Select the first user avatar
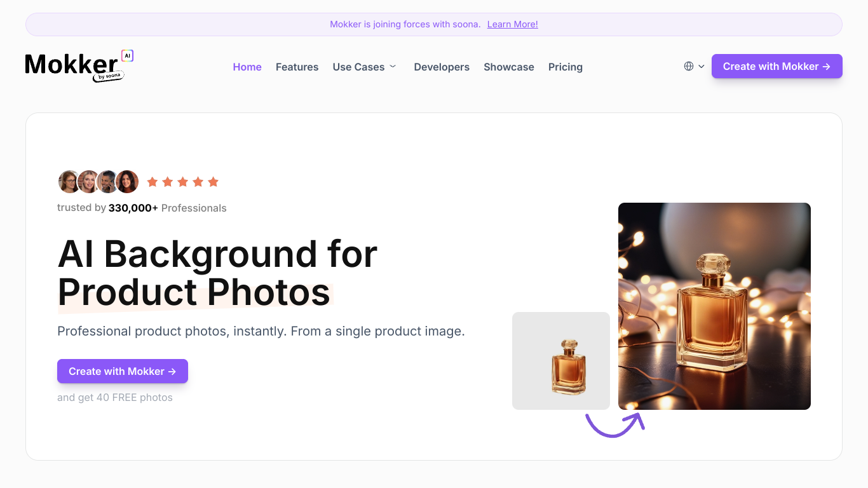The image size is (868, 488). tap(69, 182)
